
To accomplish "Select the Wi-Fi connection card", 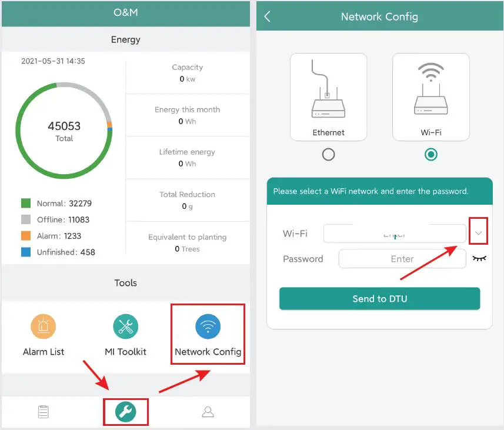I will click(x=430, y=97).
